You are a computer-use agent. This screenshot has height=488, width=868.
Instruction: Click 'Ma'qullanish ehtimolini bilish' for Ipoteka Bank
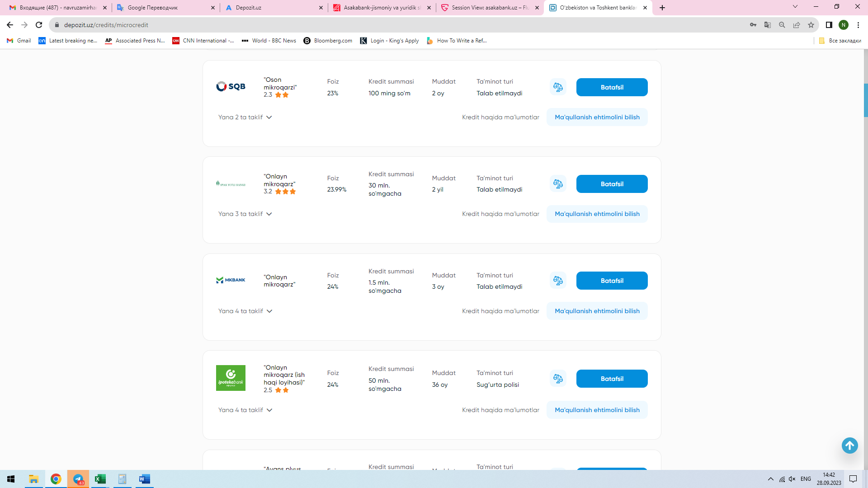coord(597,410)
